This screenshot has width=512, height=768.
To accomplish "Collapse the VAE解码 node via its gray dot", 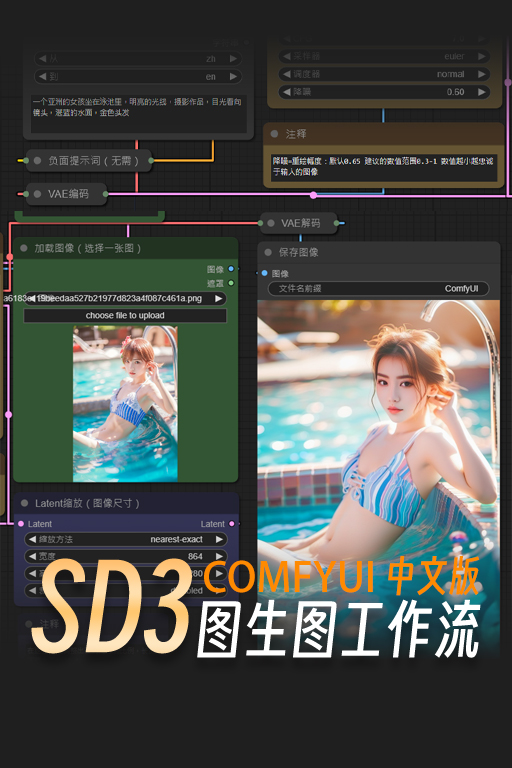I will (x=270, y=223).
